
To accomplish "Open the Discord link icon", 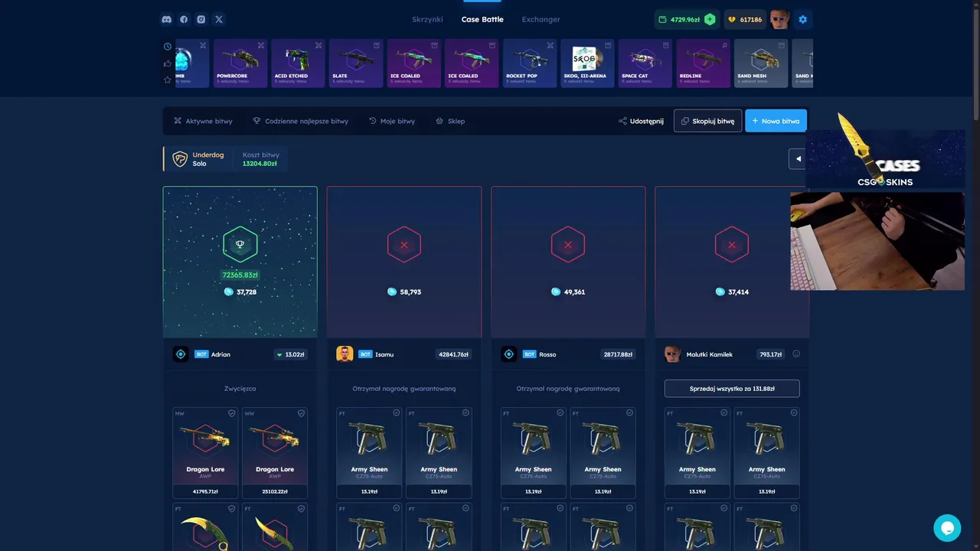I will (167, 19).
